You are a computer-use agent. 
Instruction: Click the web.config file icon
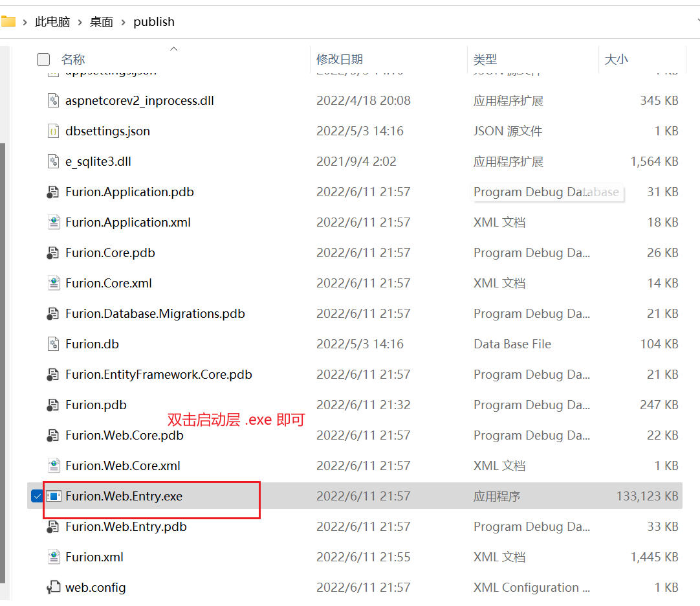click(x=54, y=588)
